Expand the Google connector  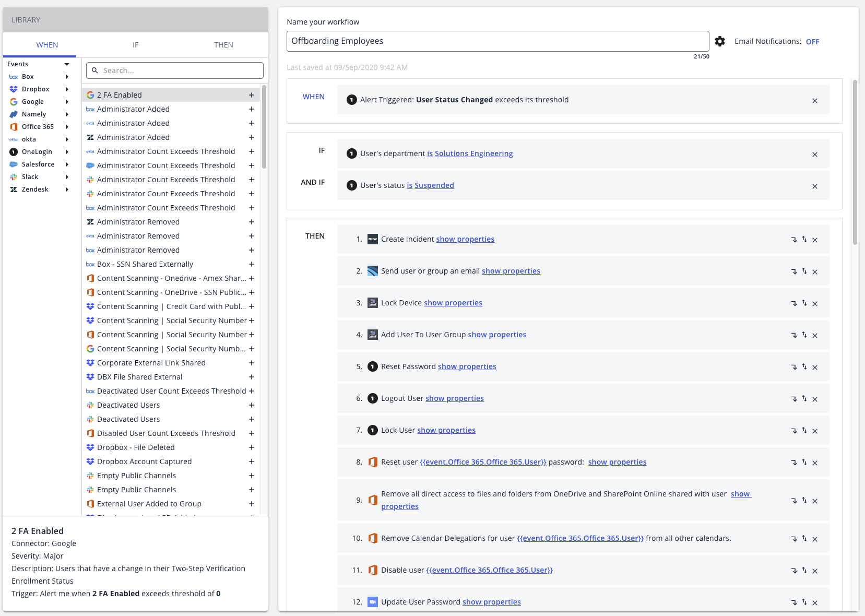coord(67,102)
